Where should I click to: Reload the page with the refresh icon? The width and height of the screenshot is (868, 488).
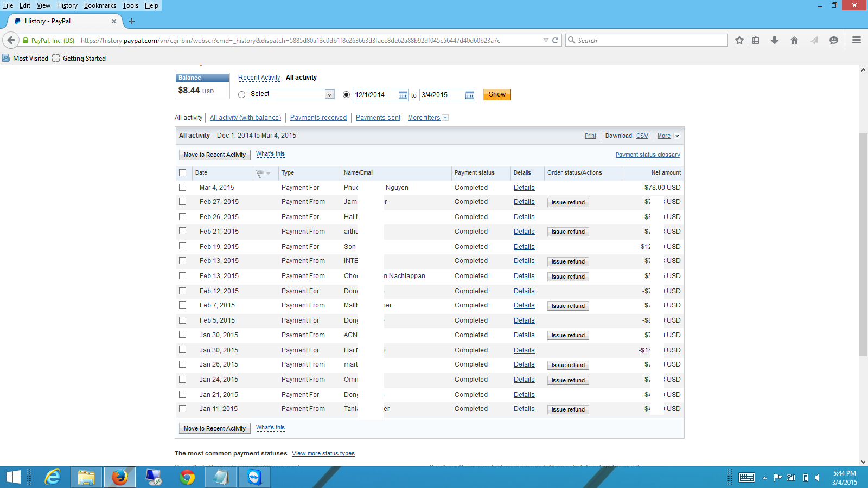pos(556,40)
